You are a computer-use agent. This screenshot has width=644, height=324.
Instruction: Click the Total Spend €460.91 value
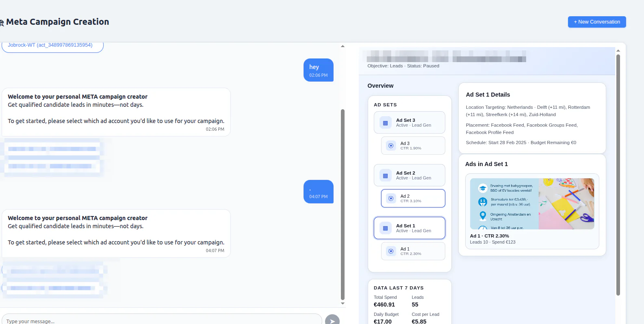(384, 305)
